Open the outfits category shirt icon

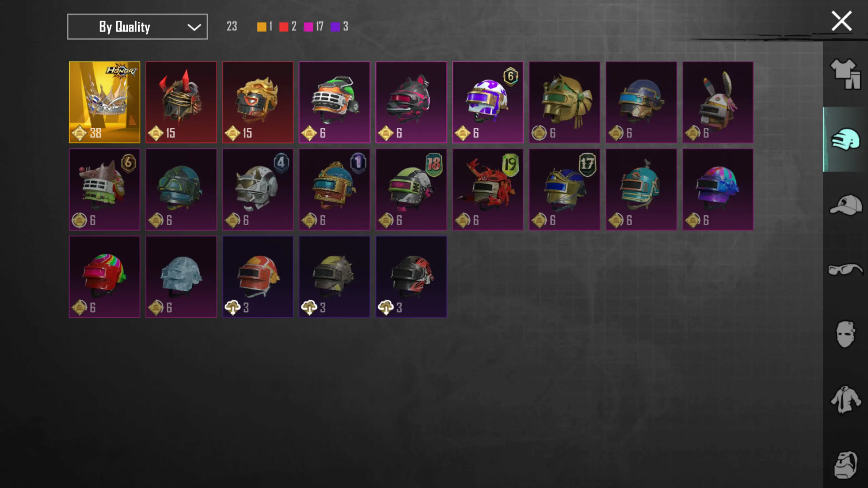click(x=845, y=74)
